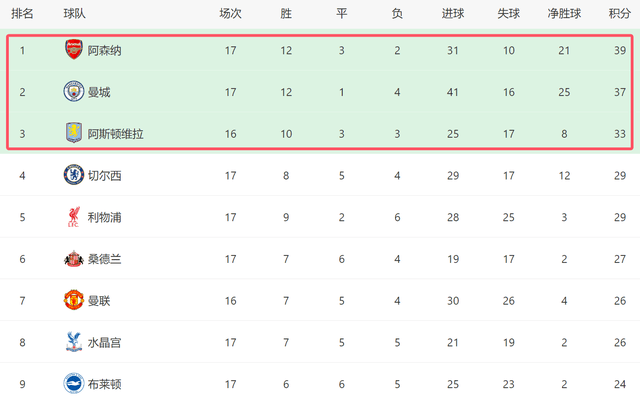
Task: Click the Manchester United crest icon
Action: pos(73,300)
